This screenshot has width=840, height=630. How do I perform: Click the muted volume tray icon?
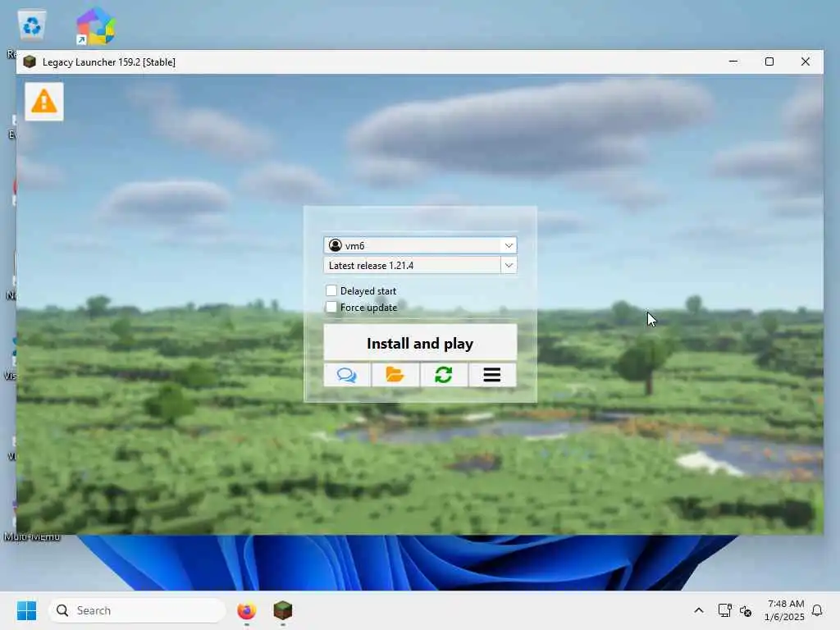coord(745,610)
